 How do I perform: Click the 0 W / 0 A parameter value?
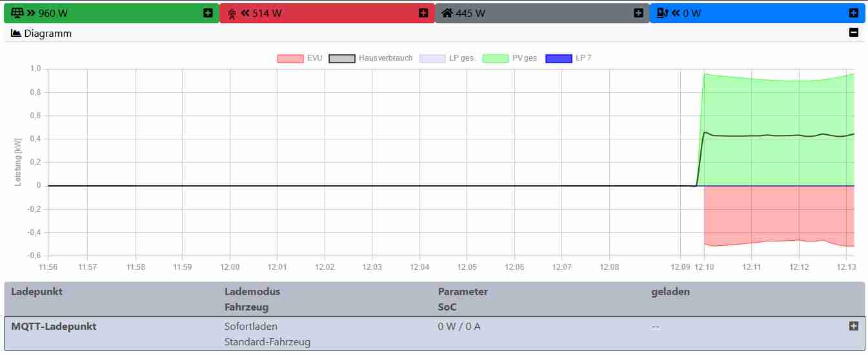459,326
